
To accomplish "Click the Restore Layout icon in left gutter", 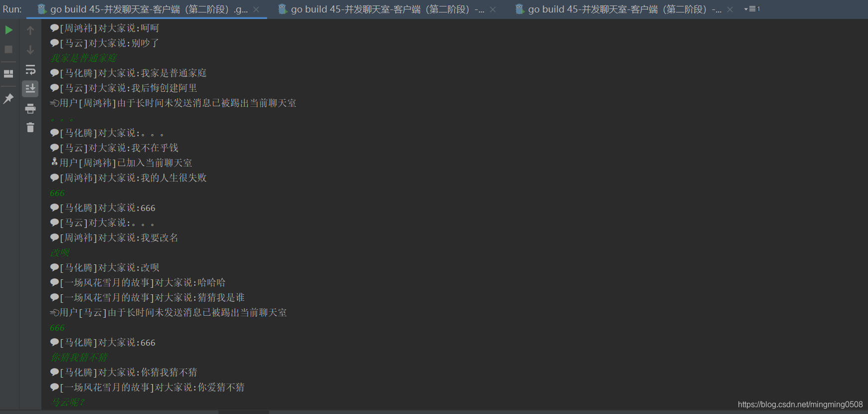I will coord(8,74).
